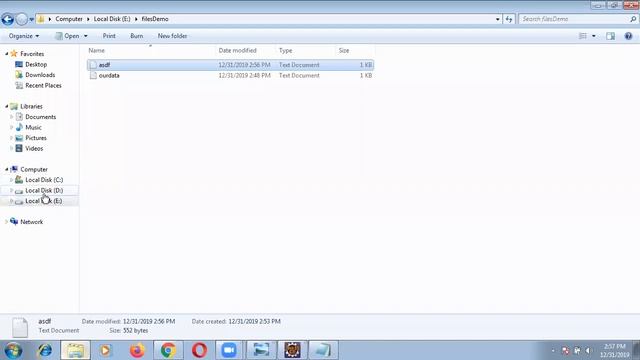
Task: Click Burn in the toolbar
Action: (x=137, y=36)
